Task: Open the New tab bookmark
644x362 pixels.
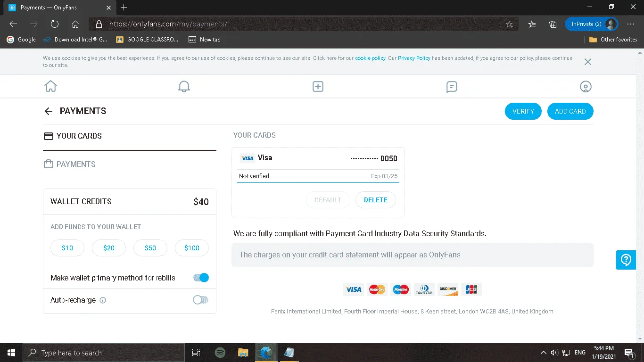Action: click(x=205, y=40)
